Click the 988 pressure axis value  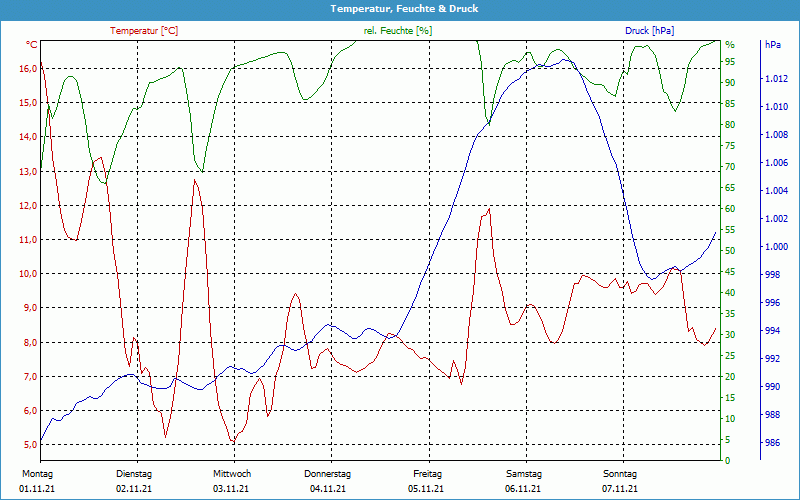(x=773, y=415)
